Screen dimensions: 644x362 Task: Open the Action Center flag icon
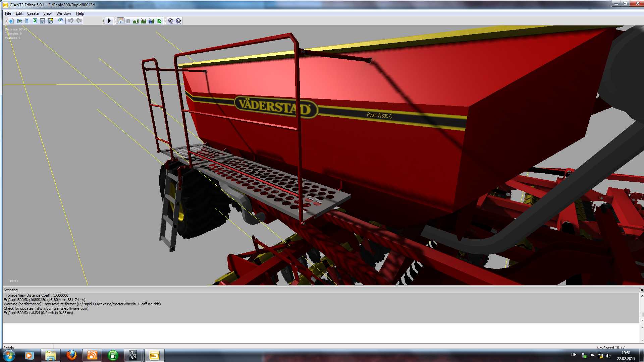point(592,356)
